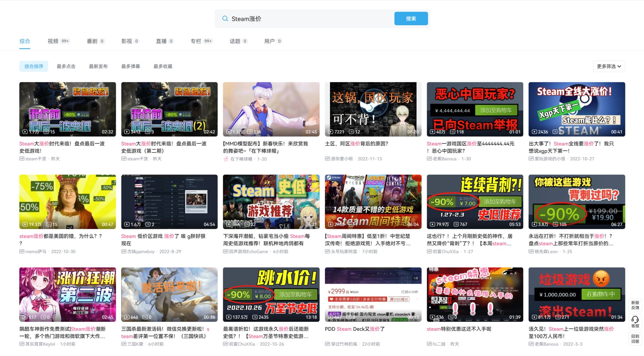Select 最新发布 sort option
The image size is (644, 356).
click(x=98, y=66)
